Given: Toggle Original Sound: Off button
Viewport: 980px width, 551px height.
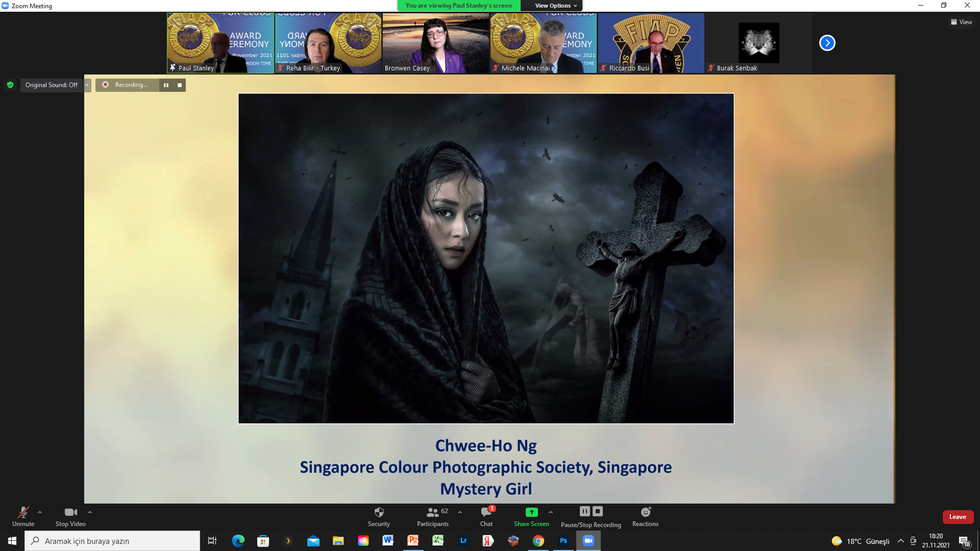Looking at the screenshot, I should pyautogui.click(x=51, y=85).
